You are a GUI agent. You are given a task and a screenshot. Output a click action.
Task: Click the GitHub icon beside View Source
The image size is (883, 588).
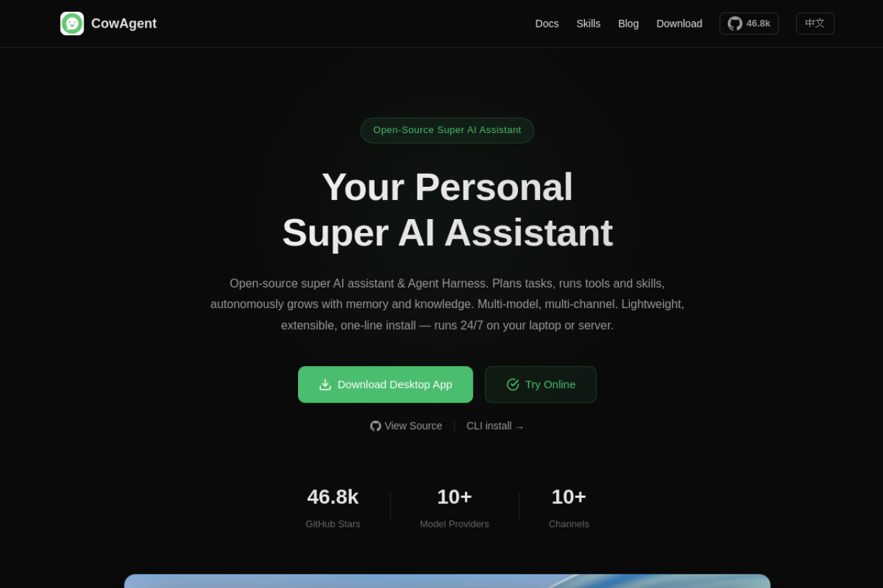375,426
